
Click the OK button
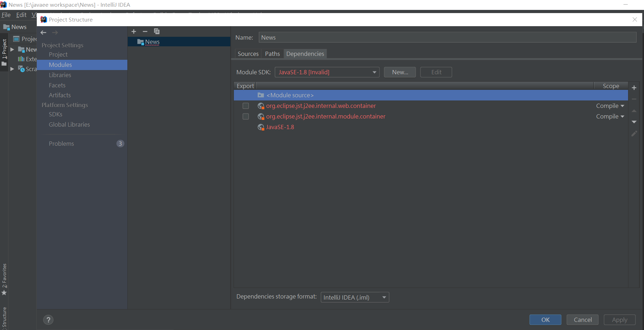click(x=545, y=320)
